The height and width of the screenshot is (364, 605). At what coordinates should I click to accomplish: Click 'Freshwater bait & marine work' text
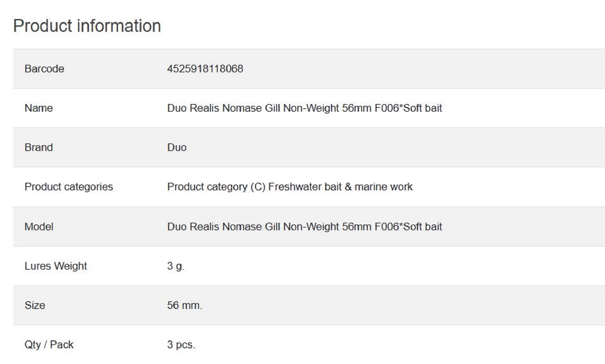point(340,187)
